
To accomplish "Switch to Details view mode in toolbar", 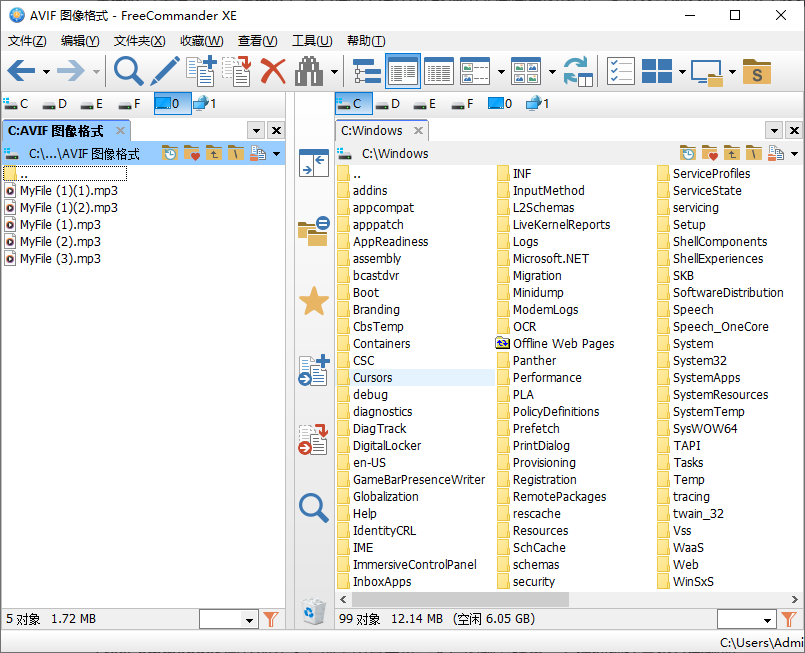I will coord(439,71).
